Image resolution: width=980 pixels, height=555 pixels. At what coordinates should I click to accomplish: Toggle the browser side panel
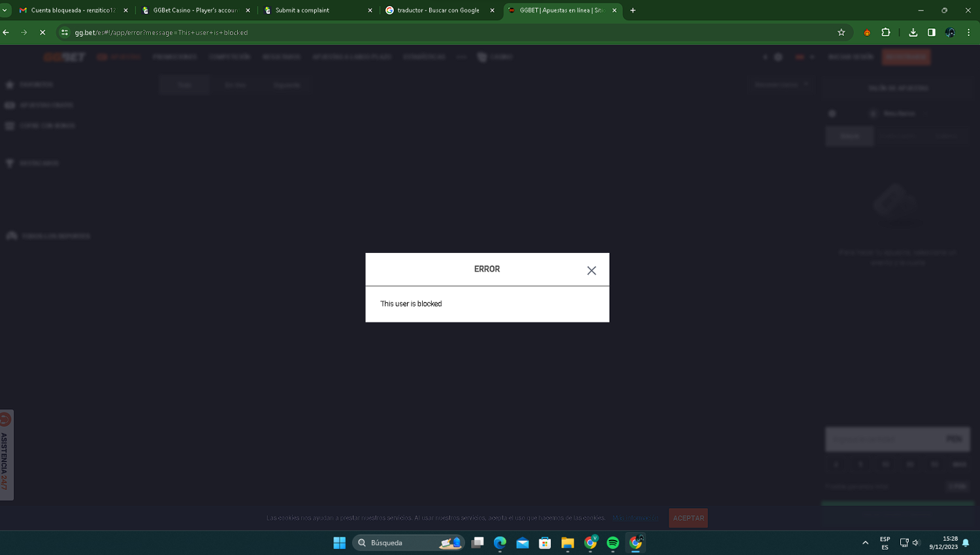pyautogui.click(x=932, y=33)
